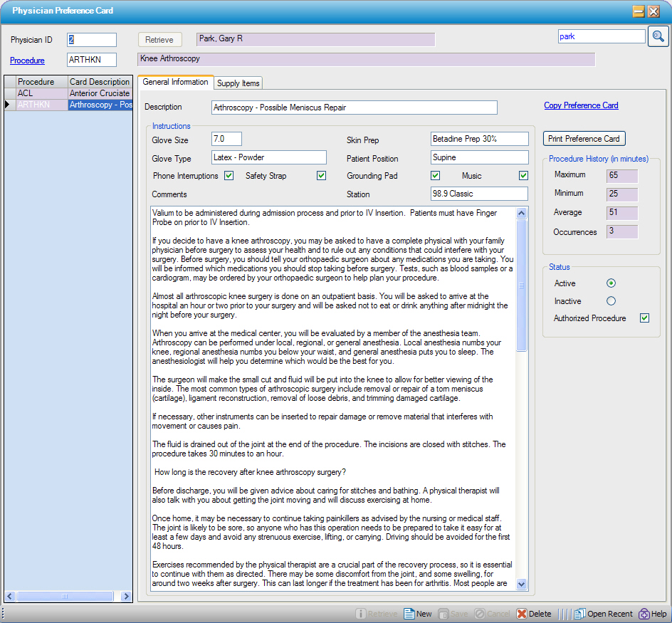This screenshot has width=672, height=623.
Task: Click the Print Preference Card button
Action: (584, 139)
